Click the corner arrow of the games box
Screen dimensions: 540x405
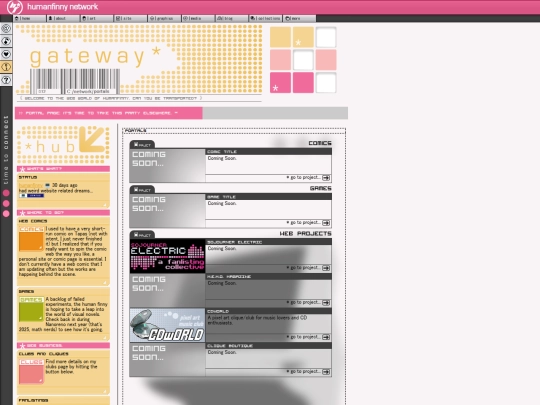[x=105, y=338]
